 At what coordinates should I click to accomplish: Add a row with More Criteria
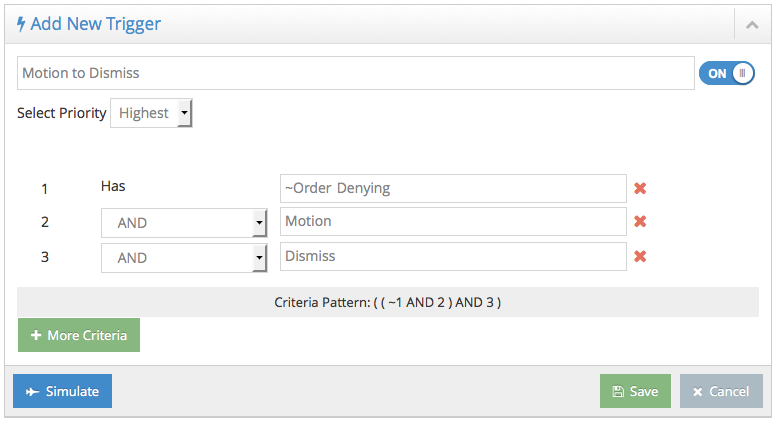click(79, 335)
